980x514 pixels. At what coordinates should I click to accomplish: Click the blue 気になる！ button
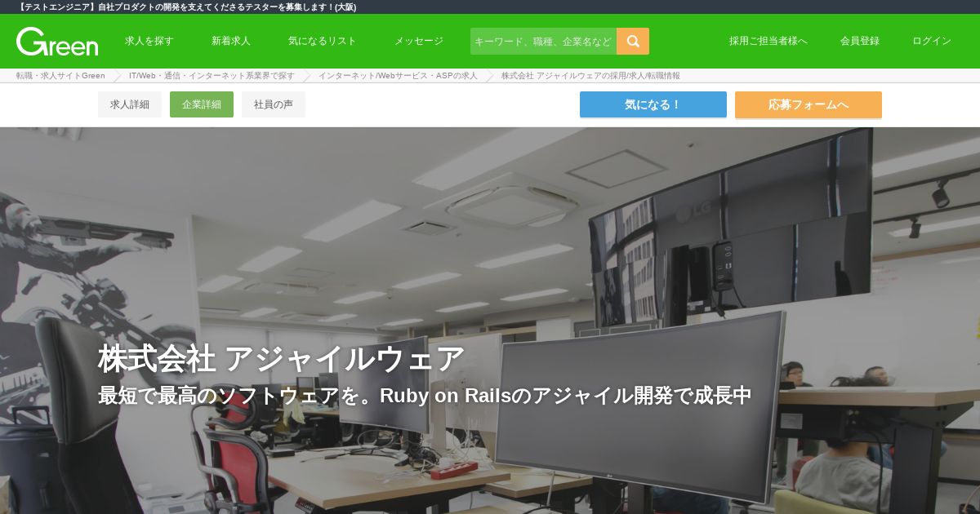point(653,104)
